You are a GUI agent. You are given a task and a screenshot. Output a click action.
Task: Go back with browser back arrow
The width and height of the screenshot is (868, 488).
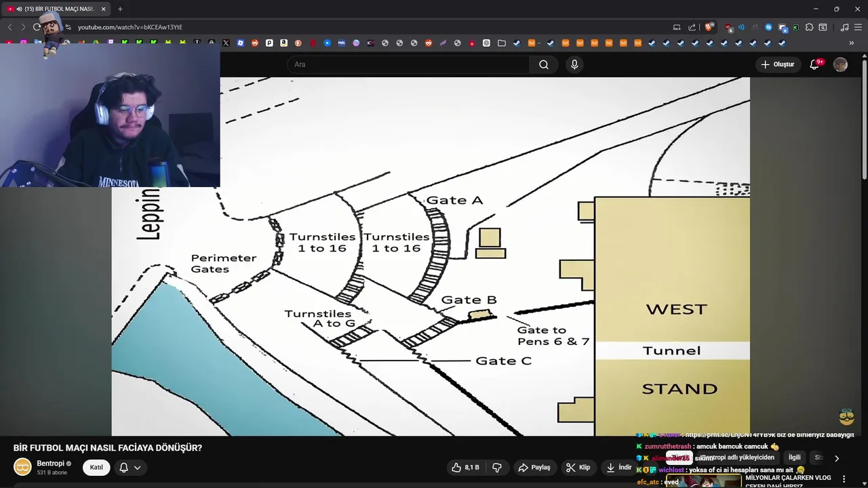9,27
